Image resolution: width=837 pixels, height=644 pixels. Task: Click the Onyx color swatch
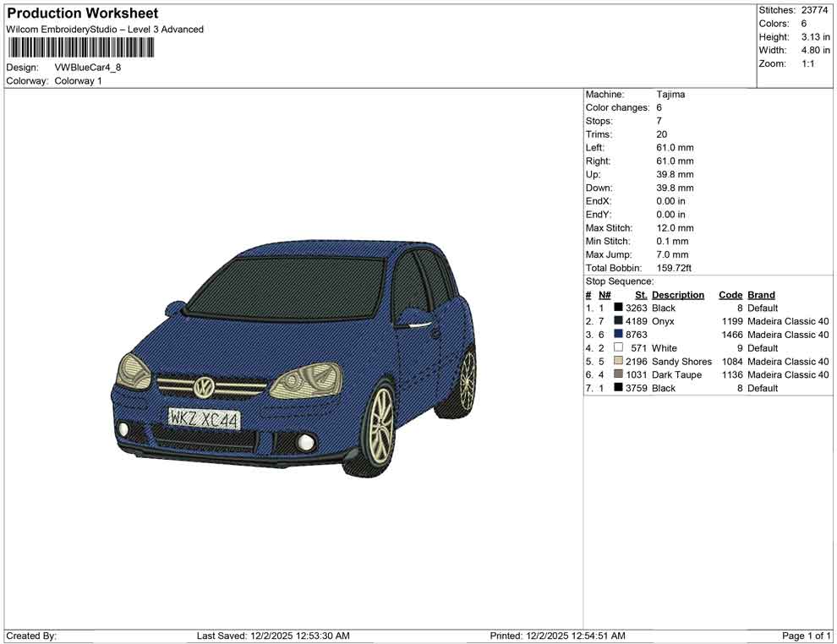tap(618, 320)
